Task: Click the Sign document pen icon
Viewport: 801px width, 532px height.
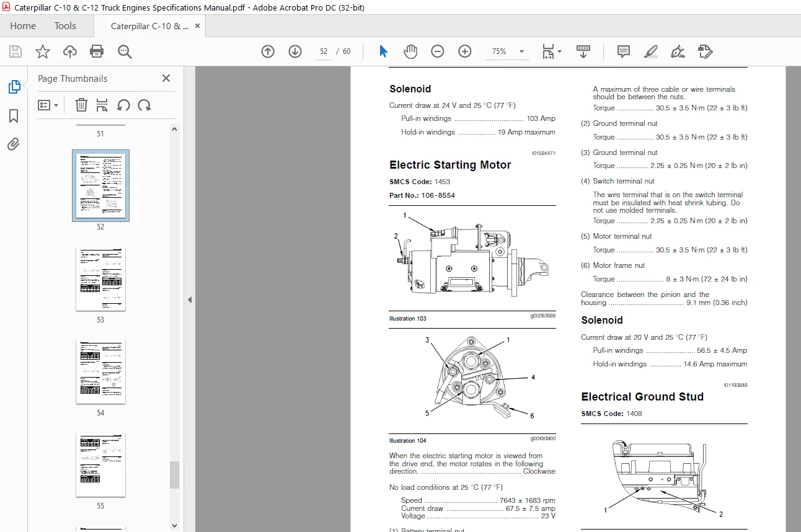Action: click(x=678, y=51)
